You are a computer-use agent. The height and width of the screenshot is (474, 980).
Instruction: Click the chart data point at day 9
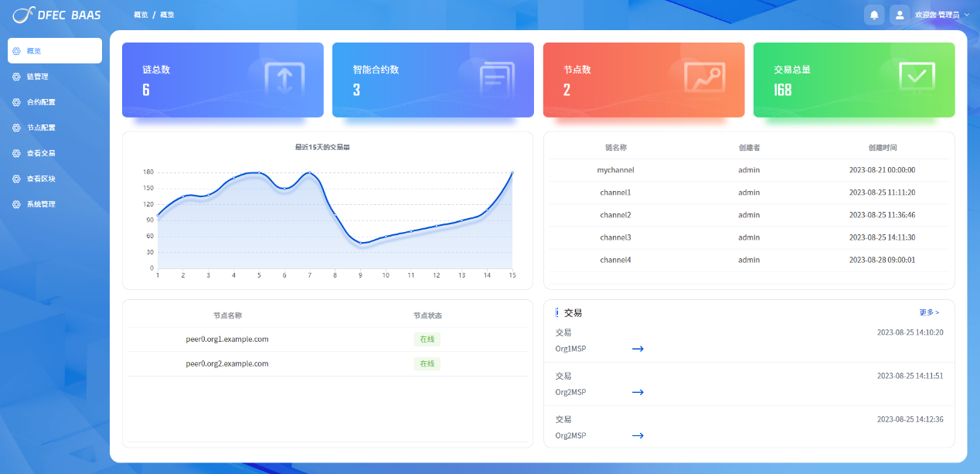click(360, 244)
